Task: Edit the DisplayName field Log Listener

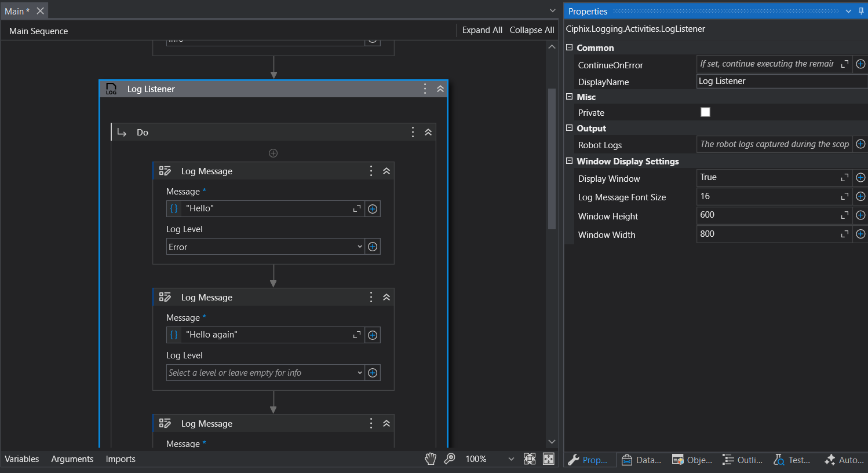Action: coord(782,81)
